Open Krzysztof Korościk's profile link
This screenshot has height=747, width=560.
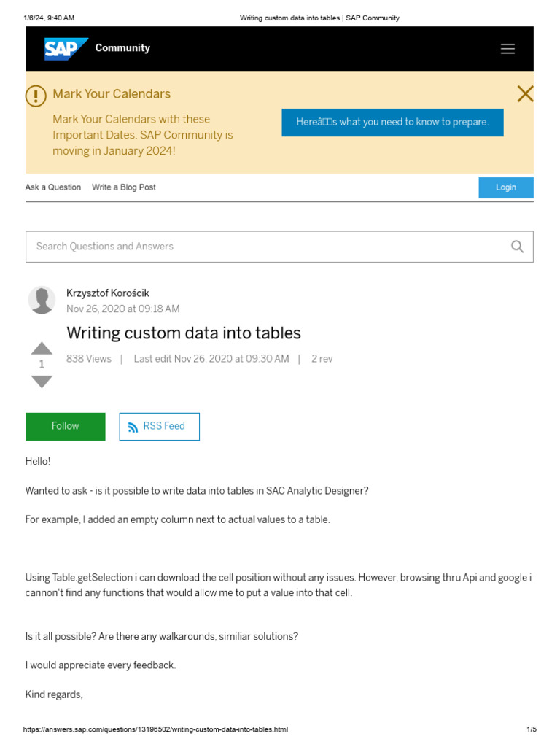[107, 293]
